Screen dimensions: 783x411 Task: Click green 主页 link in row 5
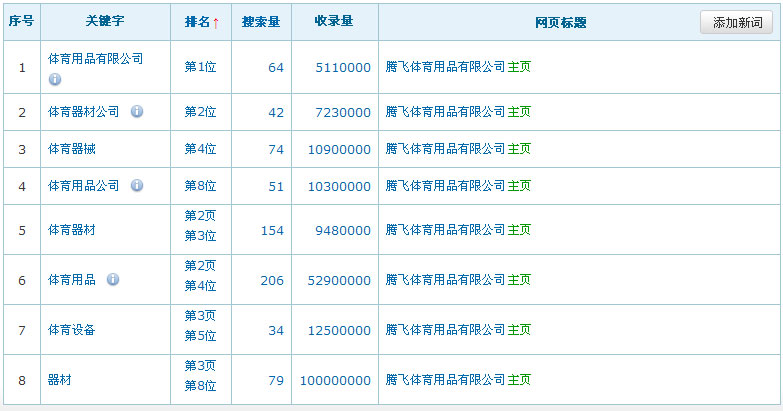click(519, 230)
